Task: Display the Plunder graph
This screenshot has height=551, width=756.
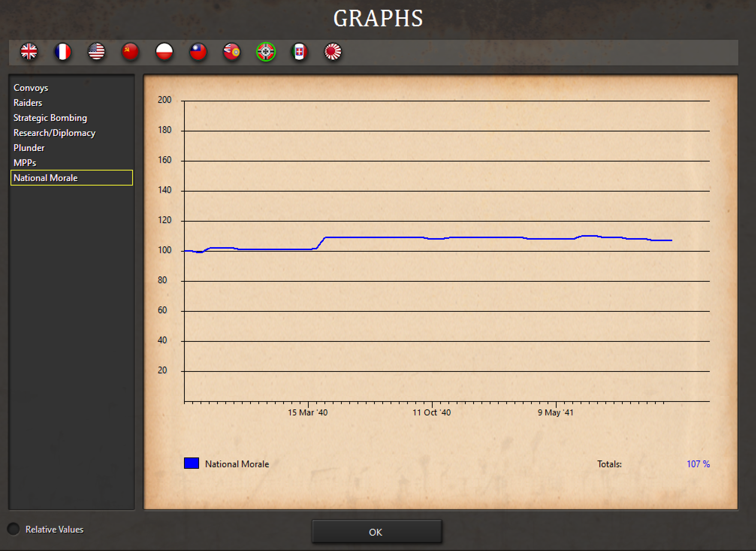Action: 29,148
